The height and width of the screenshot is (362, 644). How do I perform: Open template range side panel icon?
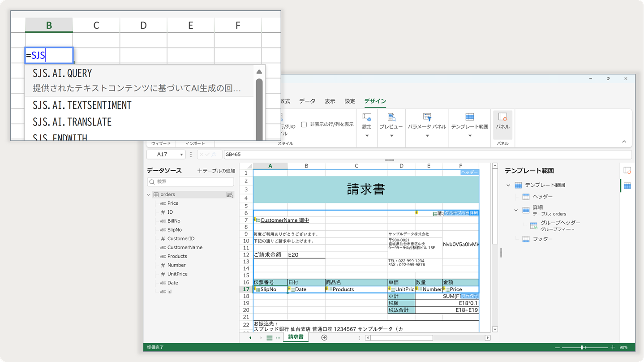[x=627, y=186]
